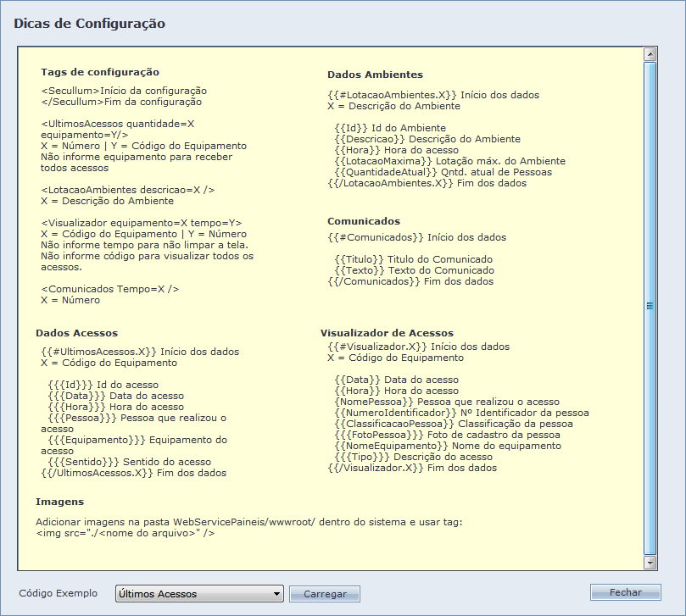Viewport: 686px width, 616px height.
Task: Click the vertical scrollbar thumb grip
Action: 650,306
